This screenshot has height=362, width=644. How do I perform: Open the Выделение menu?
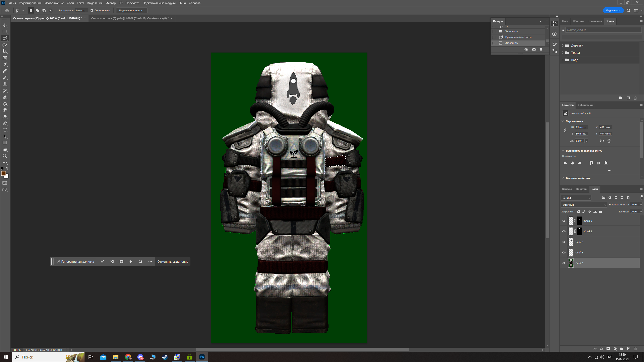point(95,3)
